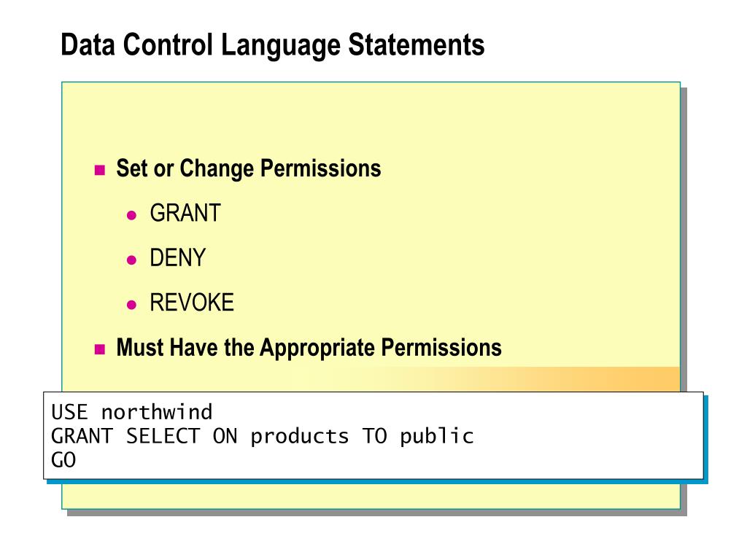Select the round bullet next to REVOKE
This screenshot has width=747, height=560.
tap(132, 305)
